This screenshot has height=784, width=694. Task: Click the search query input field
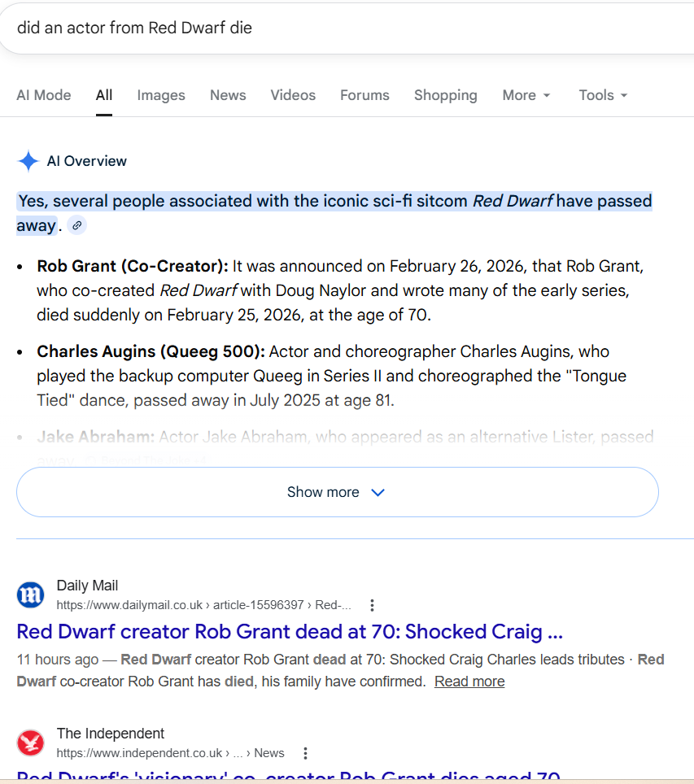tap(325, 28)
